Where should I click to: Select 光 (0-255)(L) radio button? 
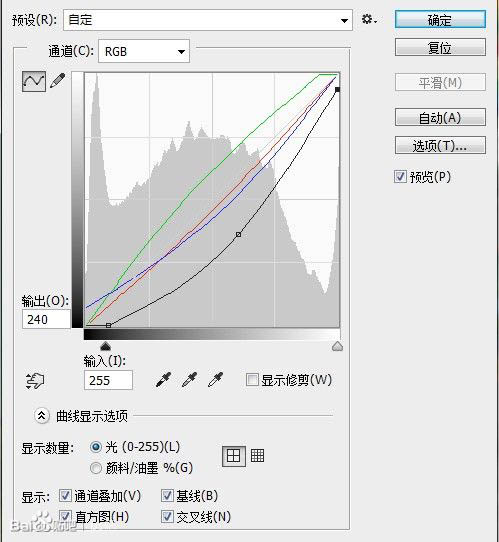[96, 447]
